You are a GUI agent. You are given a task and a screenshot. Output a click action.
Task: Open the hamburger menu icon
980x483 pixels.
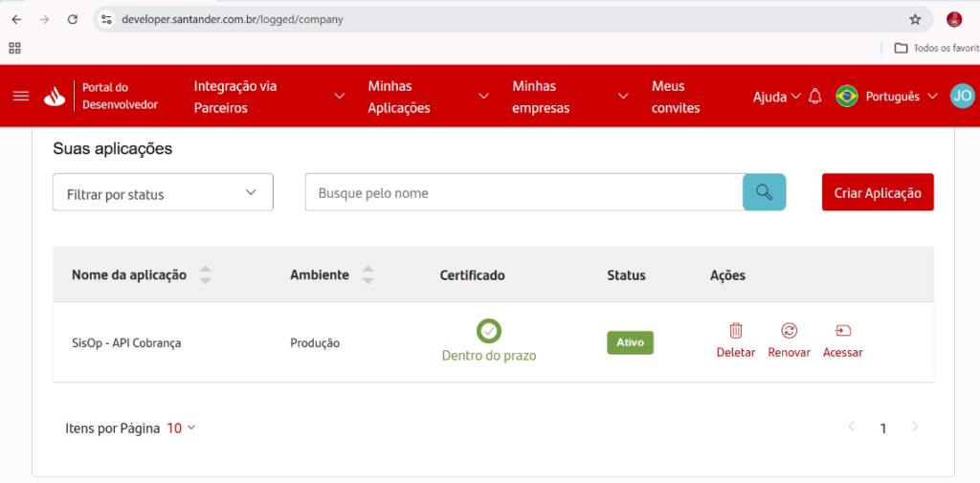21,97
